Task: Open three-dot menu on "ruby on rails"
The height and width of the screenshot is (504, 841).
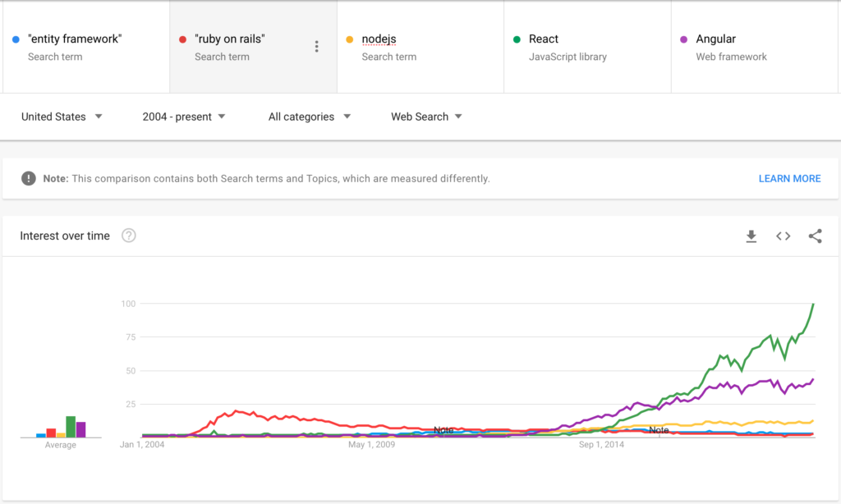Action: pos(316,47)
